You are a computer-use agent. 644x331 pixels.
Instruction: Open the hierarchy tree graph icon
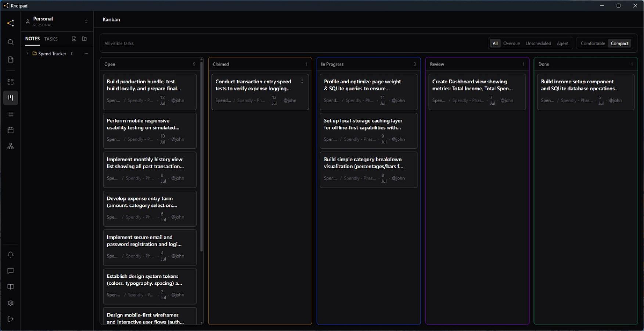click(x=11, y=146)
